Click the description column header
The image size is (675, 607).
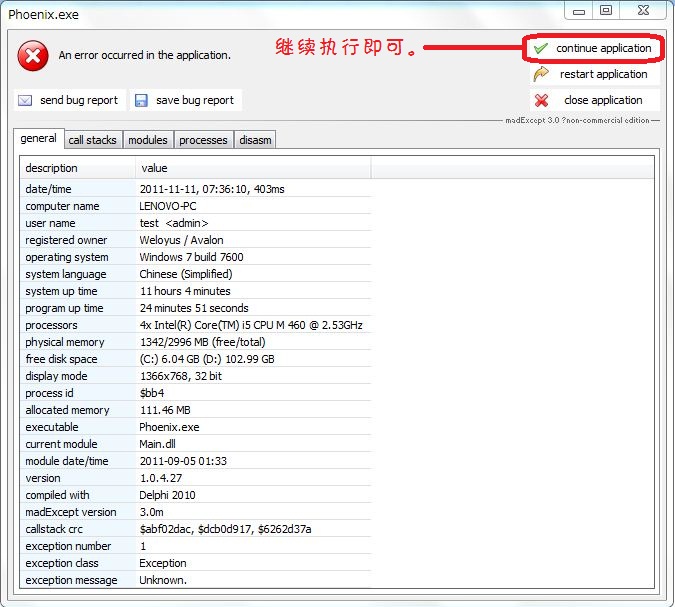pyautogui.click(x=77, y=168)
